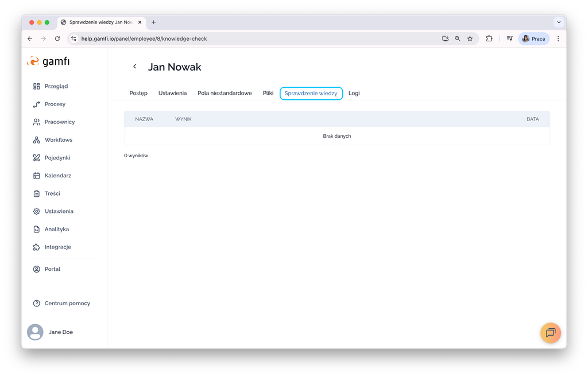The image size is (588, 377).
Task: Switch to the Postęp tab
Action: pyautogui.click(x=138, y=93)
